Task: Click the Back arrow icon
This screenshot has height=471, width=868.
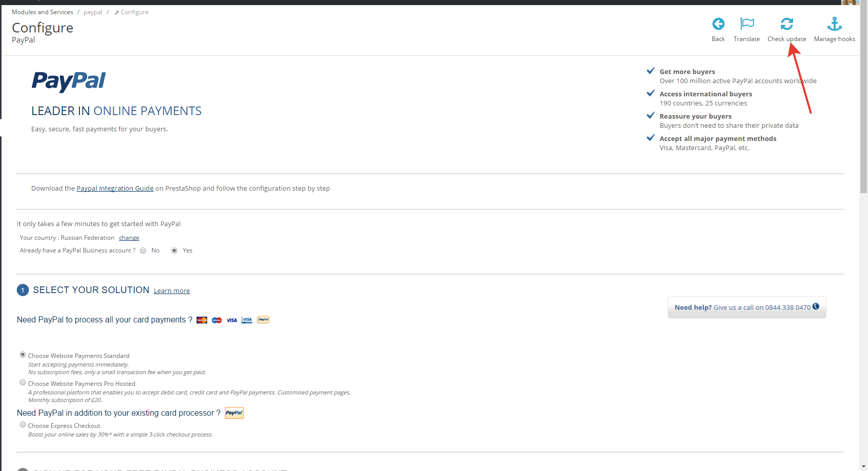Action: tap(718, 24)
